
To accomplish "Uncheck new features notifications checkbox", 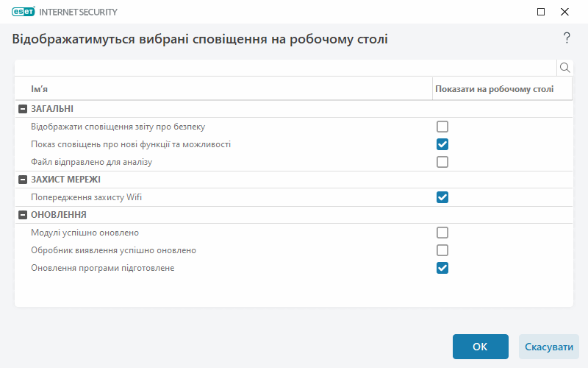I will tap(442, 144).
